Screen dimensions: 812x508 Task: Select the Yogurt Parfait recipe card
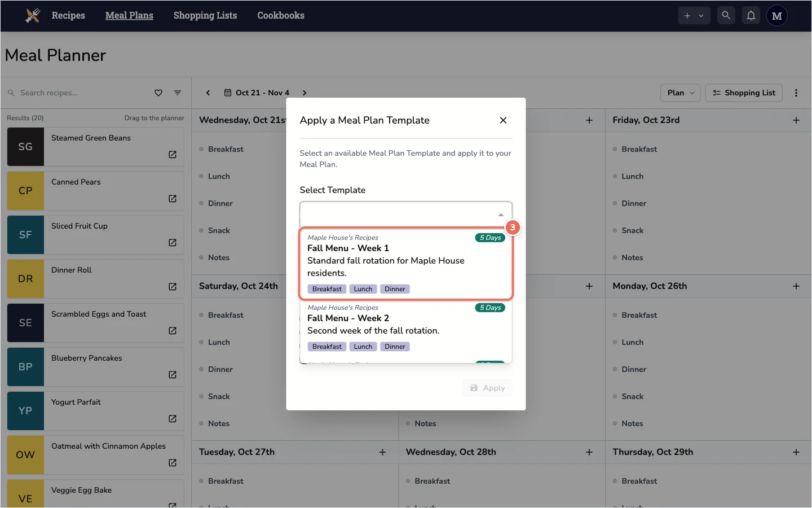95,411
